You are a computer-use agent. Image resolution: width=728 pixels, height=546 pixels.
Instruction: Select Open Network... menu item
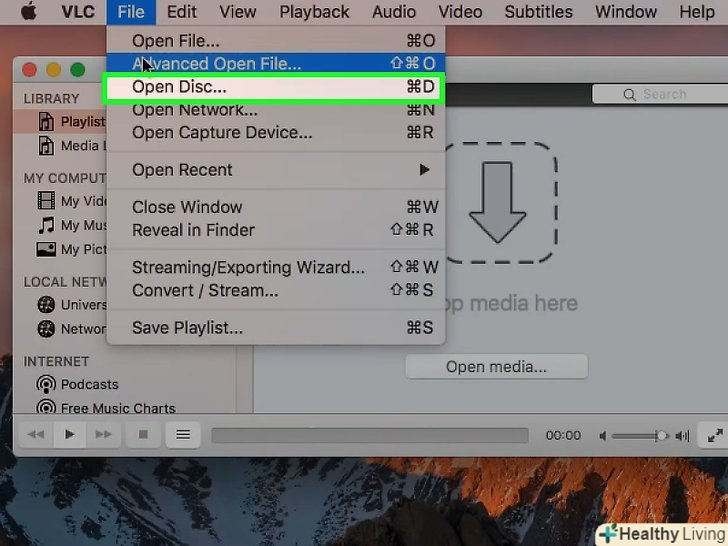point(276,110)
